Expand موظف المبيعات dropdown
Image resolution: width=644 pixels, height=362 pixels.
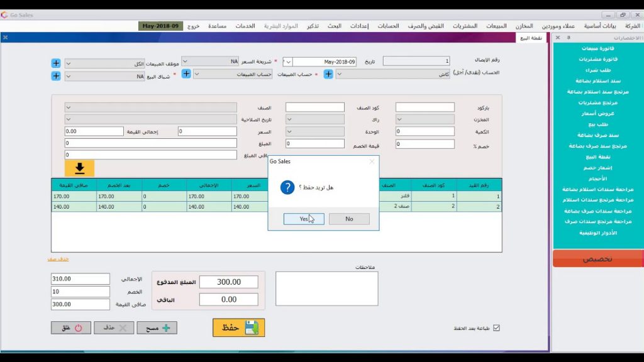(69, 63)
